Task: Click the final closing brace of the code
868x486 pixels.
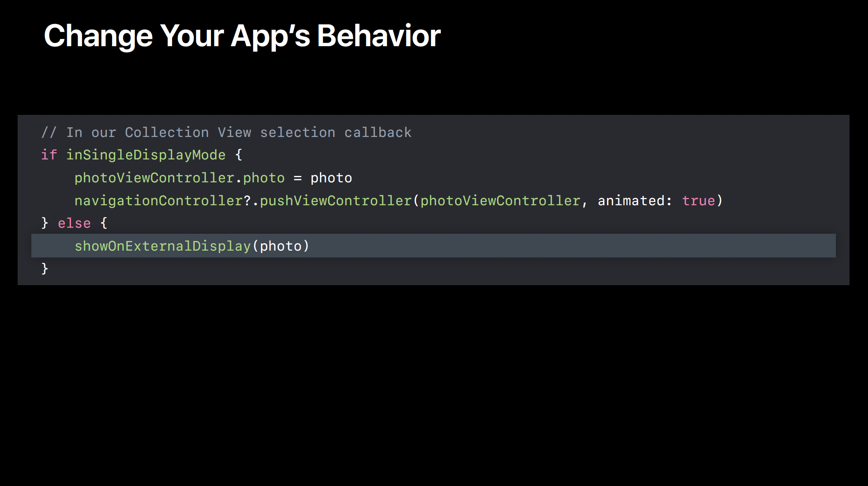Action: pos(45,268)
